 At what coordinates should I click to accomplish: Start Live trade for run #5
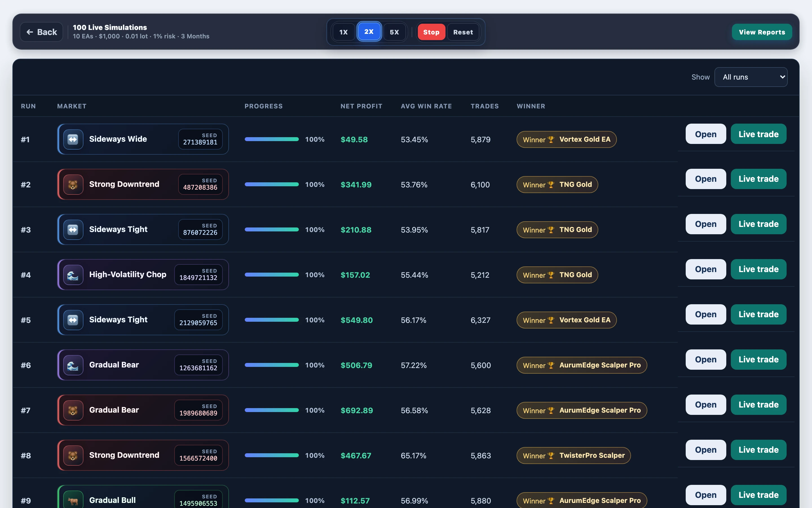click(758, 314)
